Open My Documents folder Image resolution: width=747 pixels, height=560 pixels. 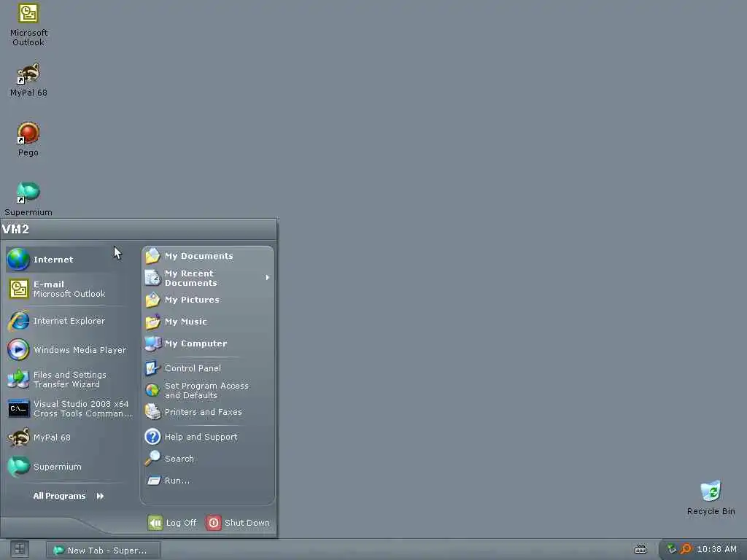(208, 256)
